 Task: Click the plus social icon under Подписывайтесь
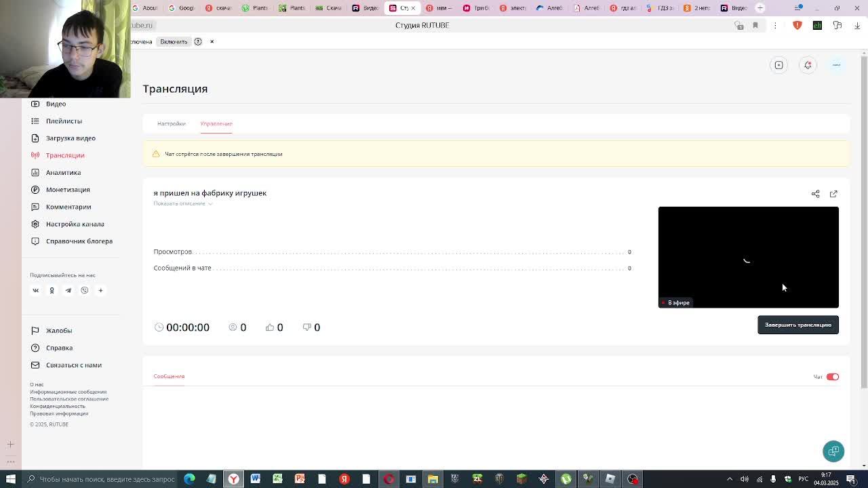(x=100, y=290)
